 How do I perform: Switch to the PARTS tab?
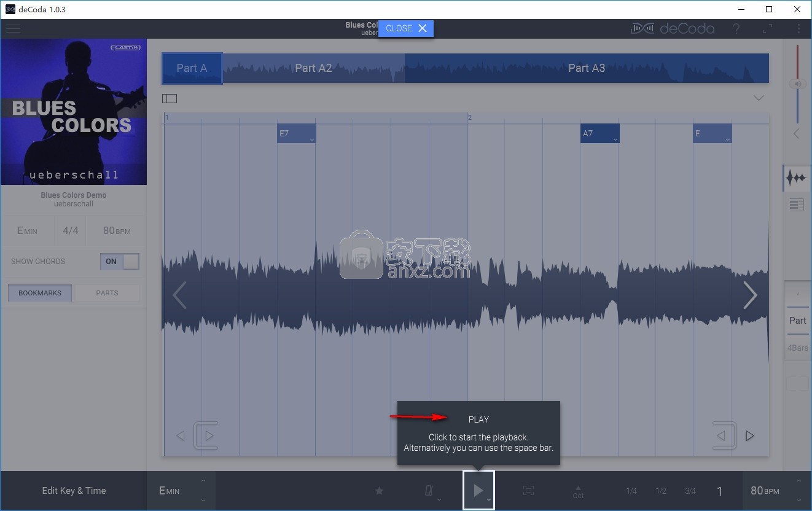[107, 293]
